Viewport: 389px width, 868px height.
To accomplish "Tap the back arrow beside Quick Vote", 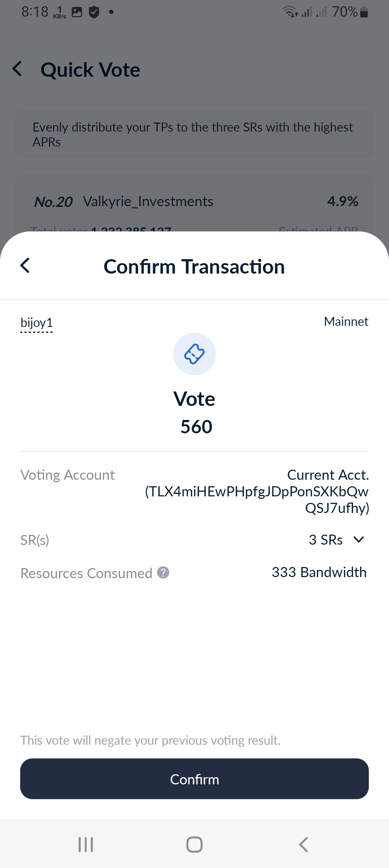I will 17,68.
